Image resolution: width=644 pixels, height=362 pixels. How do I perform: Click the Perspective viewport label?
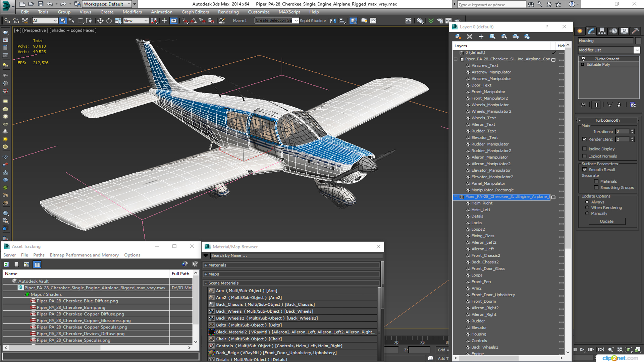pos(35,31)
